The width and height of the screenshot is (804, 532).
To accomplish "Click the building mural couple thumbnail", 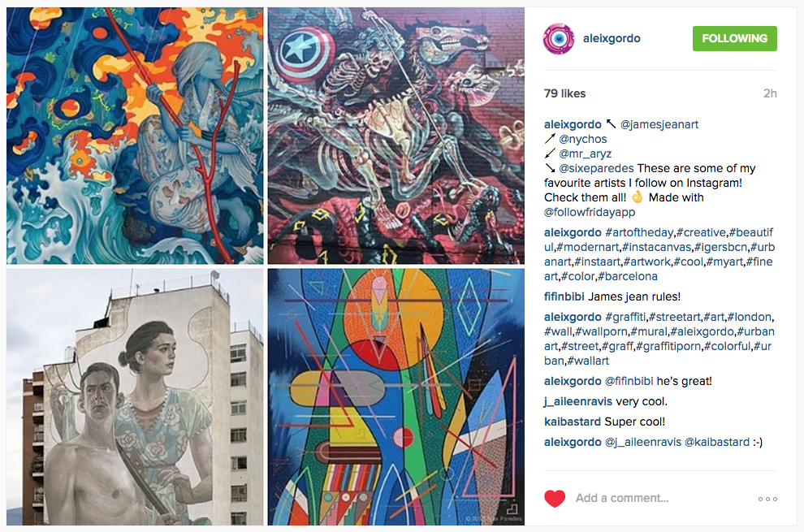I will coord(135,397).
